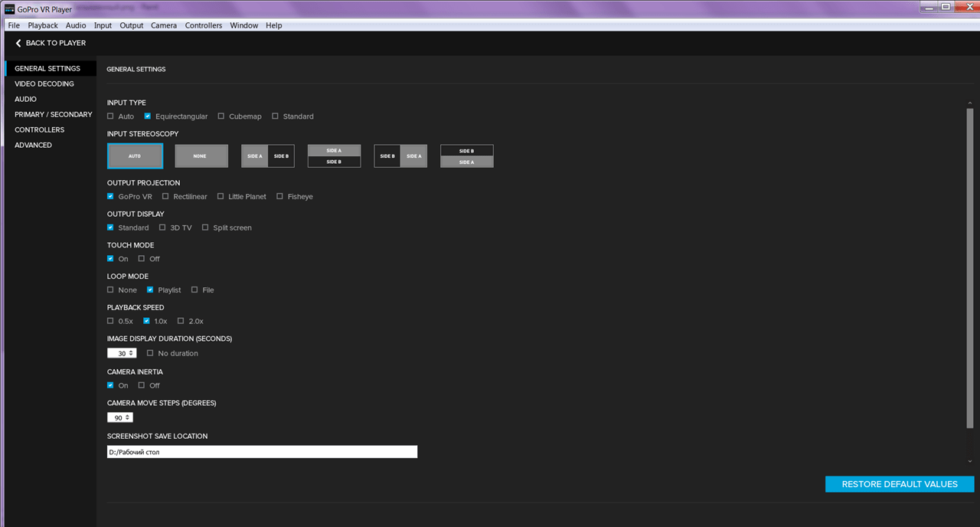Toggle GoPro VR output projection

tap(110, 197)
